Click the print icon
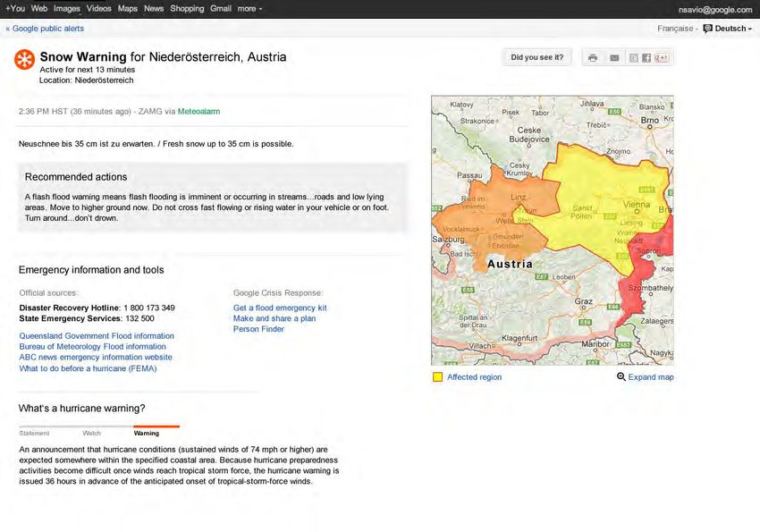The image size is (760, 532). [592, 57]
